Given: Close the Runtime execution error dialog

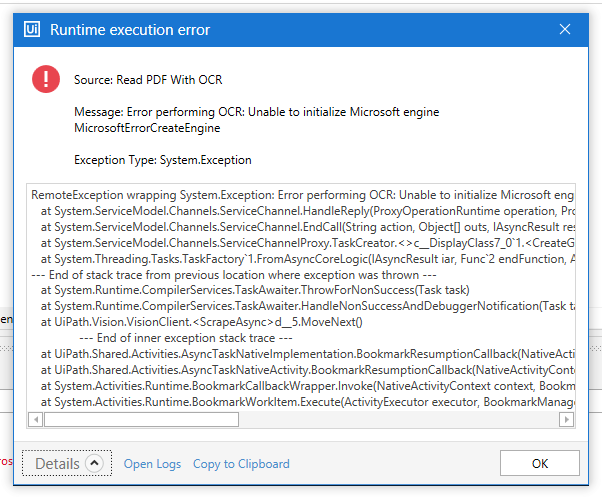Looking at the screenshot, I should [564, 29].
